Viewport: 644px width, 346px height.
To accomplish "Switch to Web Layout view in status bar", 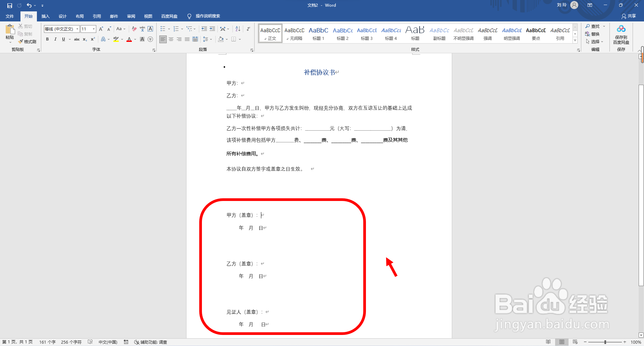I will [x=575, y=342].
